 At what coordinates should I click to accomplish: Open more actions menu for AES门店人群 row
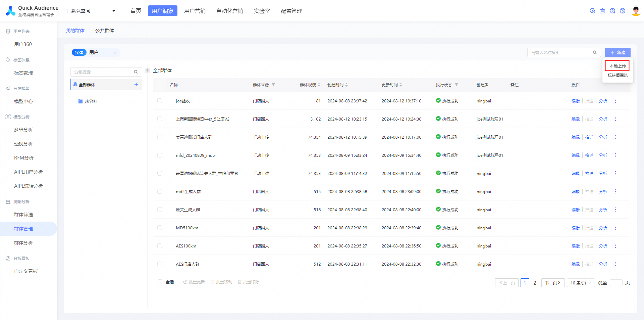[615, 264]
